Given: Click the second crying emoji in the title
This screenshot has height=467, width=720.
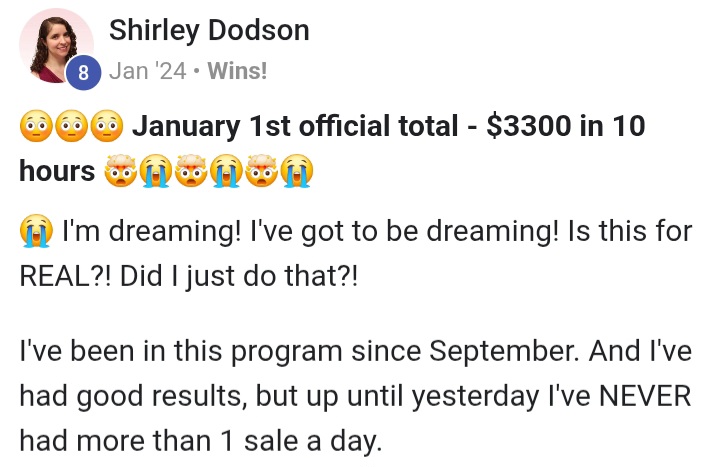Looking at the screenshot, I should pos(226,171).
